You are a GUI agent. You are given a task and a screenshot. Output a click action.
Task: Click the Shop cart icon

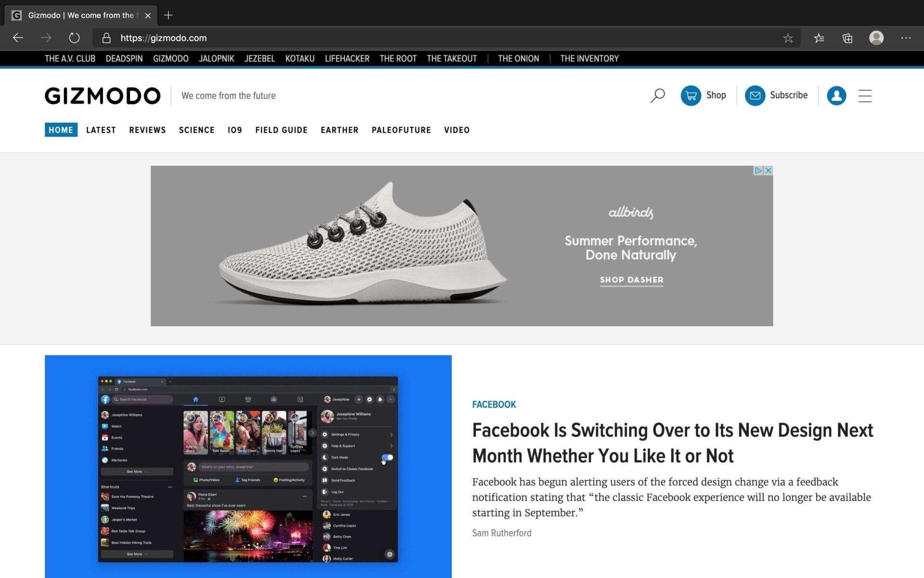pyautogui.click(x=691, y=95)
